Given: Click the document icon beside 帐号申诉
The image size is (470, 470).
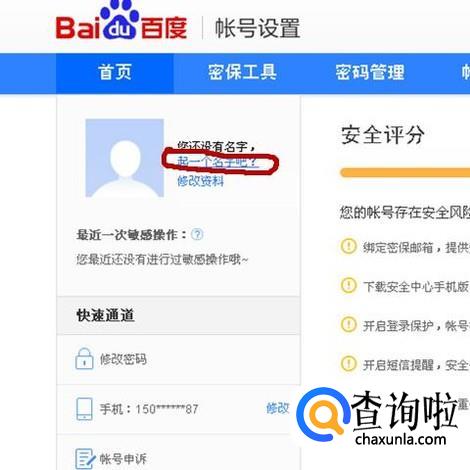Looking at the screenshot, I should pos(85,459).
